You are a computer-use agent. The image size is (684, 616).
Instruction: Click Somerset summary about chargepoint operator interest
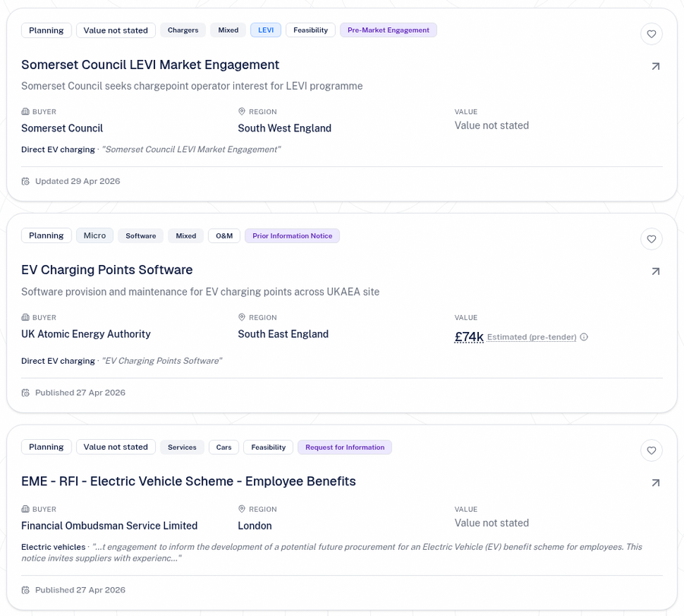pos(192,86)
